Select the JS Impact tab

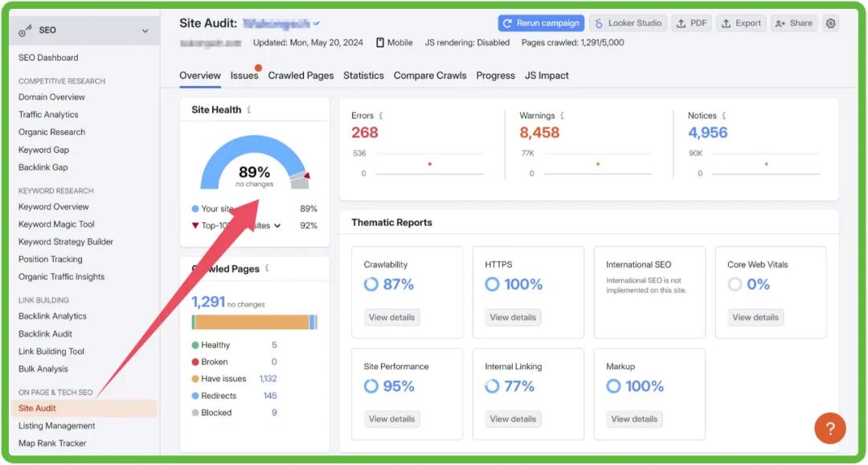pos(547,76)
